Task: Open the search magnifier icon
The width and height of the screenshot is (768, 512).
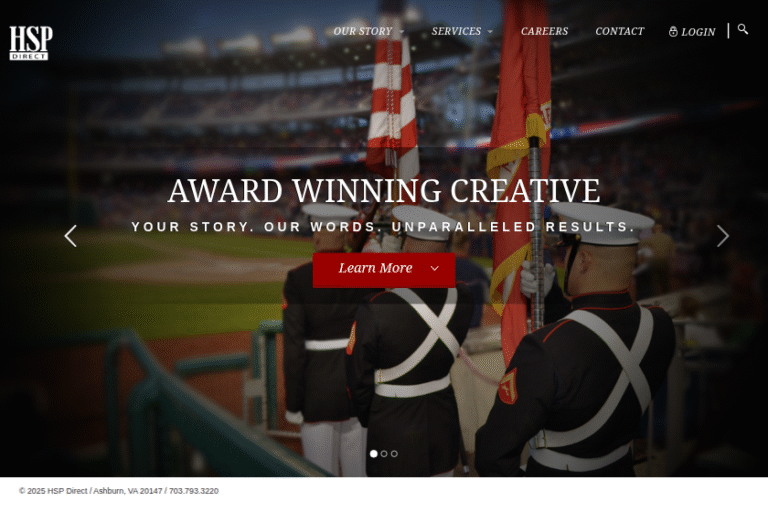Action: (x=743, y=29)
